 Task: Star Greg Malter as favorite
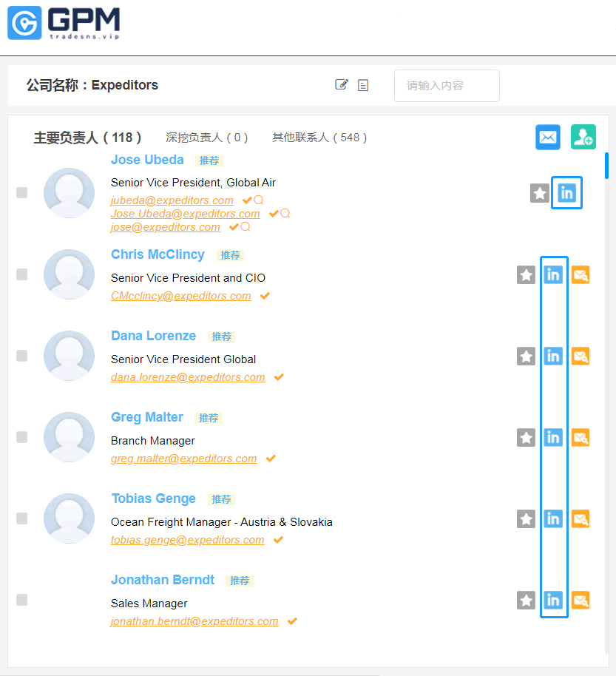pyautogui.click(x=526, y=438)
